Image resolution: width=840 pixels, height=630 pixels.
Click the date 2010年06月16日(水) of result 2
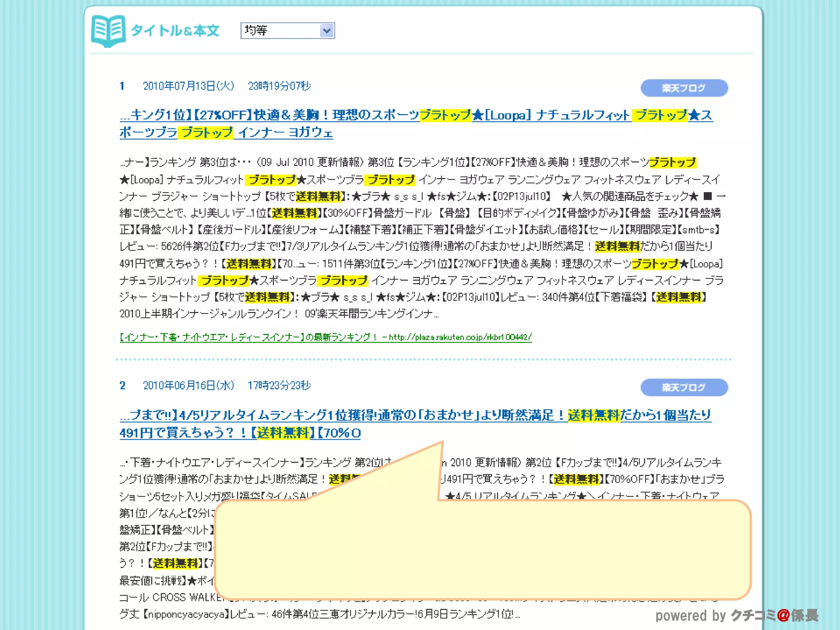(188, 386)
